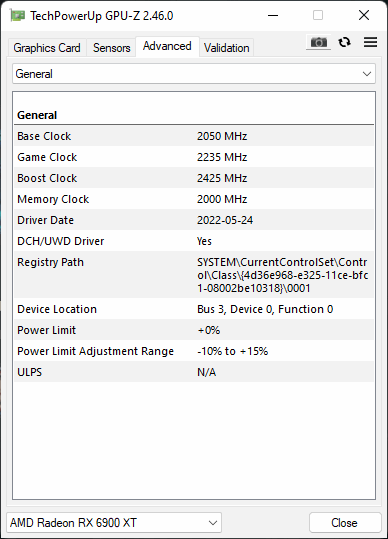Click the Registry Path value text
The height and width of the screenshot is (539, 388).
282,275
